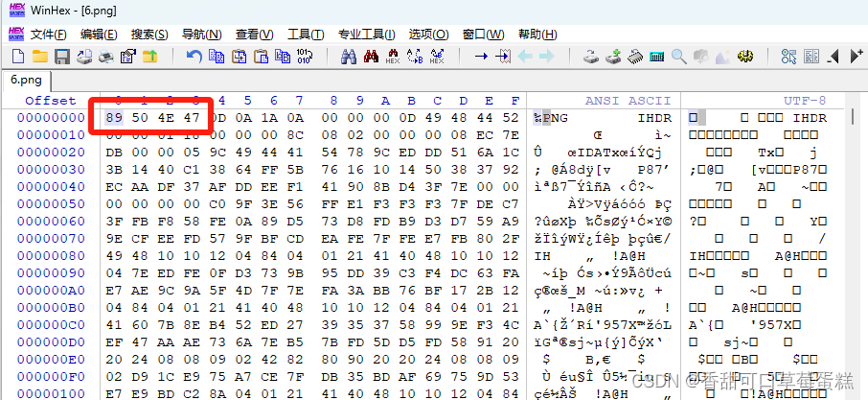Click offset label 000000A0

point(51,291)
